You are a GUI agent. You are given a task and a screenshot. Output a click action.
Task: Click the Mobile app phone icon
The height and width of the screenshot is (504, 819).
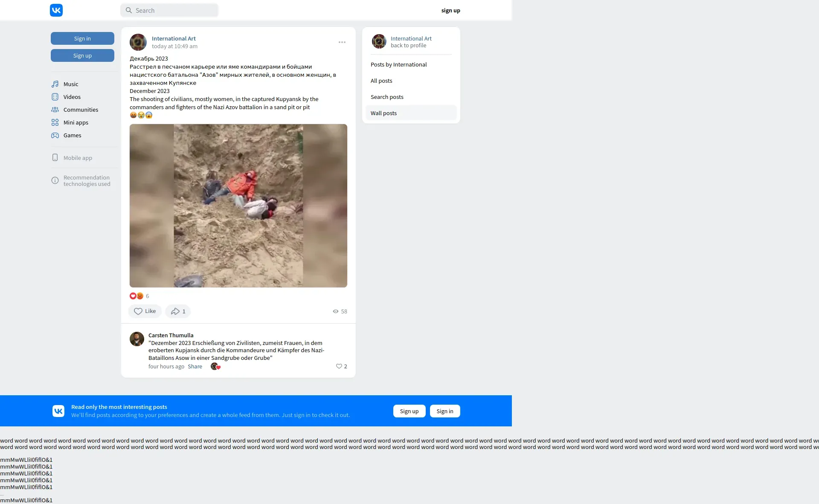55,158
